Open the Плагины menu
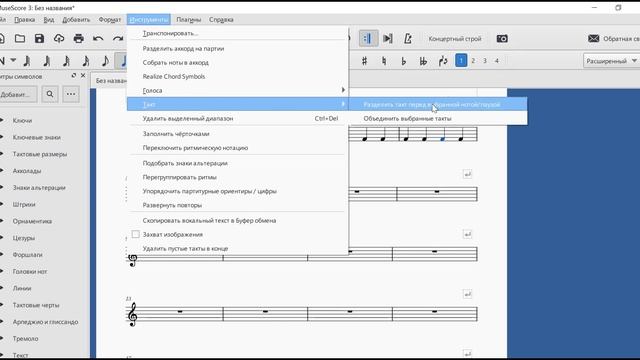The height and width of the screenshot is (360, 640). [188, 20]
